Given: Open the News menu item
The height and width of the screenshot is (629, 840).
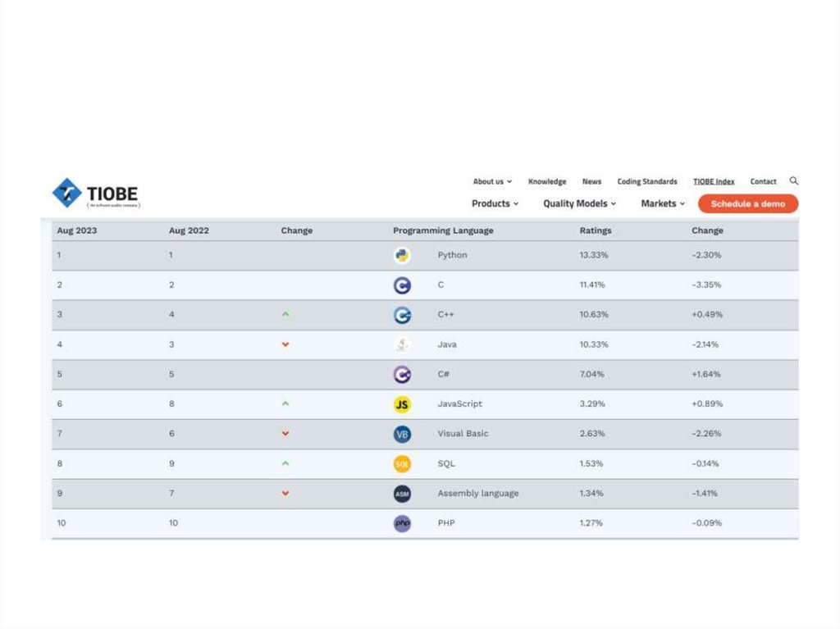Looking at the screenshot, I should pyautogui.click(x=592, y=181).
